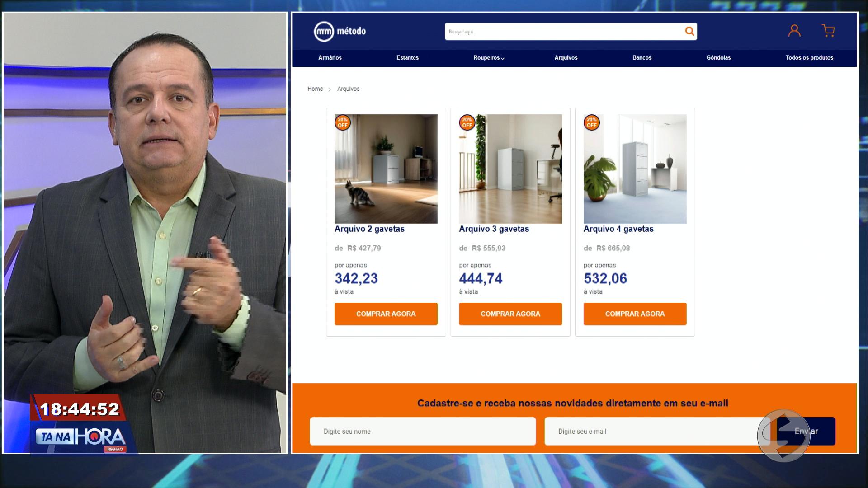
Task: Focus the Busque aqui search field
Action: [x=564, y=32]
